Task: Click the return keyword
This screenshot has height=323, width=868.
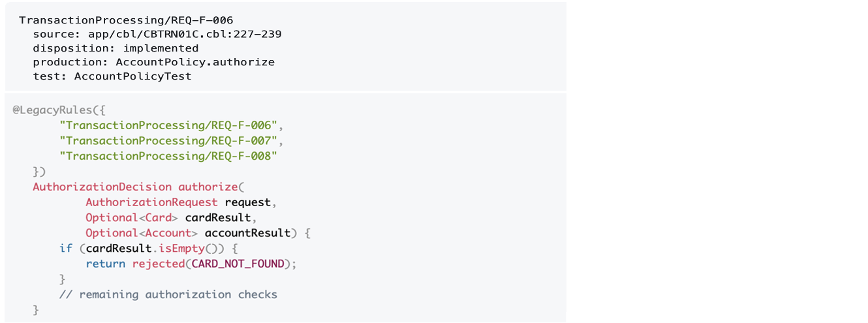Action: coord(105,264)
